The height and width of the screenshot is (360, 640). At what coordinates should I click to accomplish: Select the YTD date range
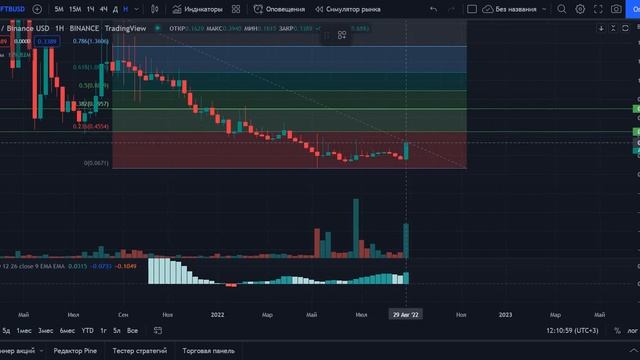click(87, 331)
